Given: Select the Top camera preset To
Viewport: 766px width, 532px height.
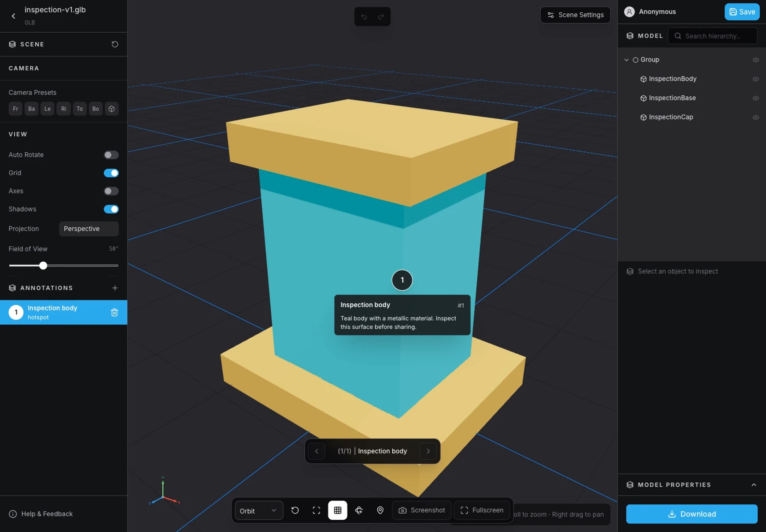Looking at the screenshot, I should (80, 109).
